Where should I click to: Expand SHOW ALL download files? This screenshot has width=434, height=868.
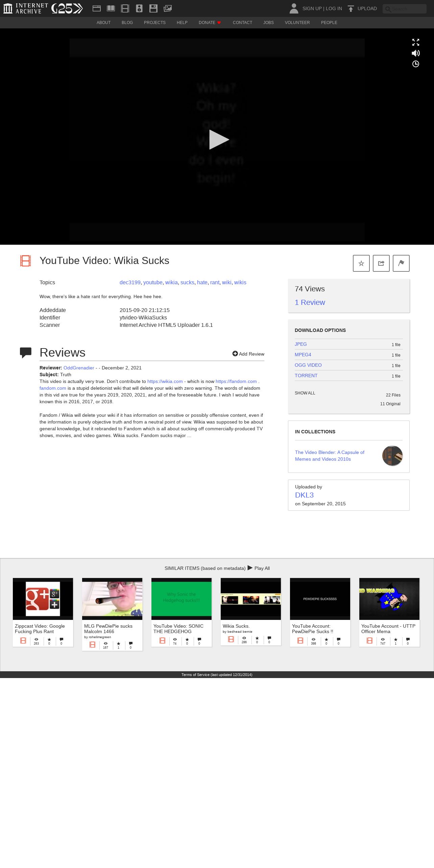(x=305, y=393)
